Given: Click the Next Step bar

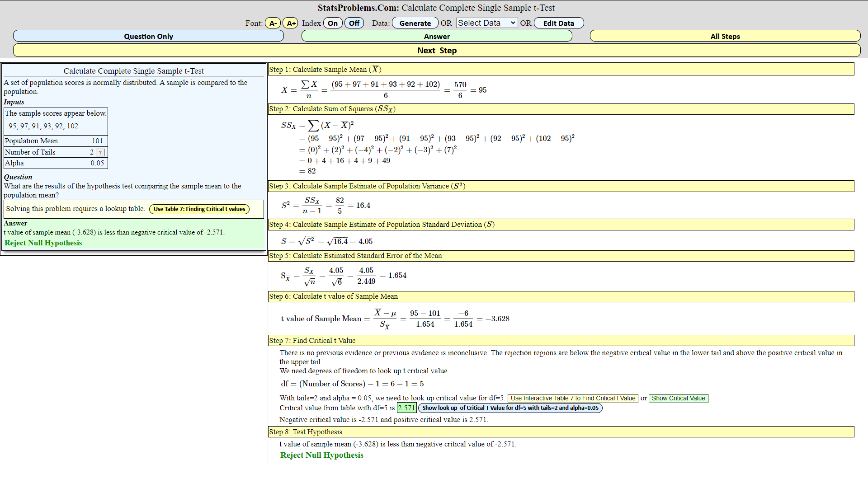Looking at the screenshot, I should (x=437, y=50).
